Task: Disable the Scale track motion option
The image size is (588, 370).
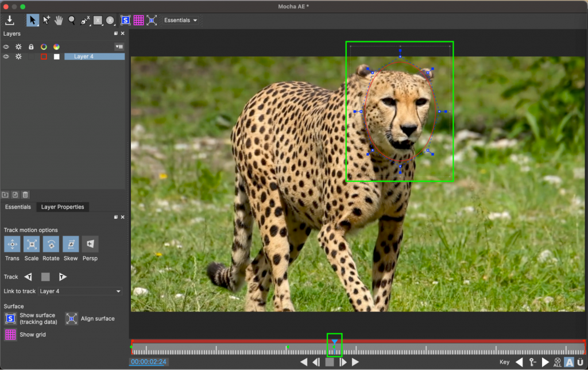Action: (x=31, y=244)
